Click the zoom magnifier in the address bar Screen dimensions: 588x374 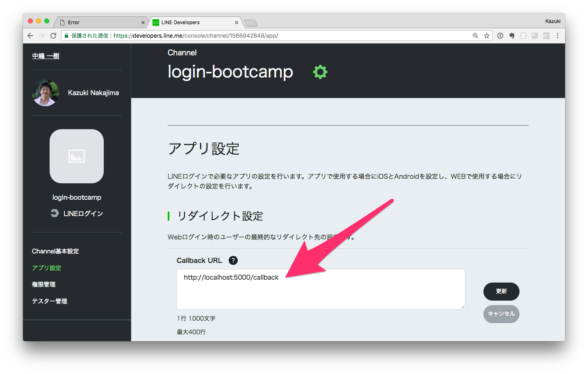pyautogui.click(x=475, y=36)
